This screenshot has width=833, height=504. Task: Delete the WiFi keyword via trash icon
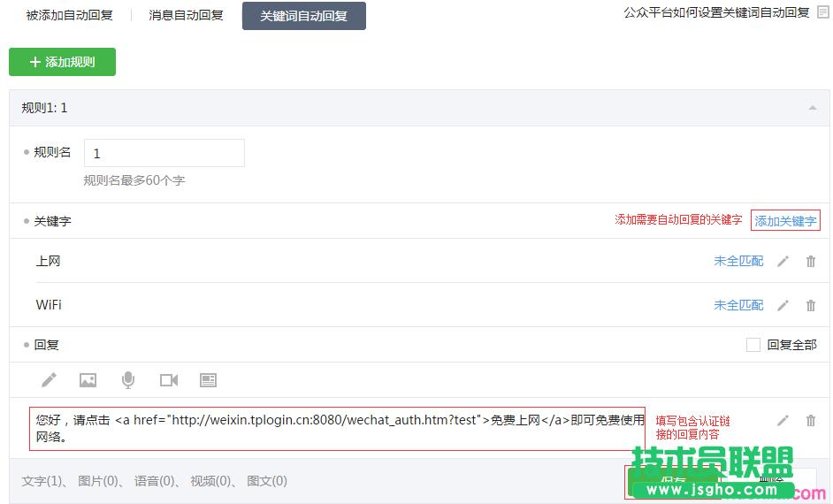pyautogui.click(x=811, y=306)
